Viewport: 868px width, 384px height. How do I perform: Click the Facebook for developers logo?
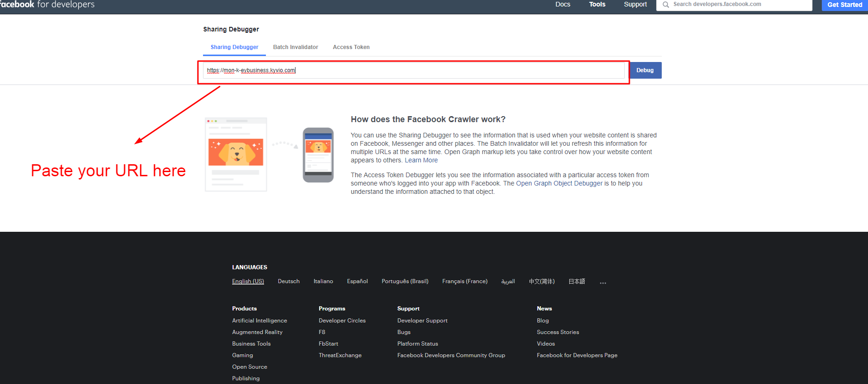47,5
